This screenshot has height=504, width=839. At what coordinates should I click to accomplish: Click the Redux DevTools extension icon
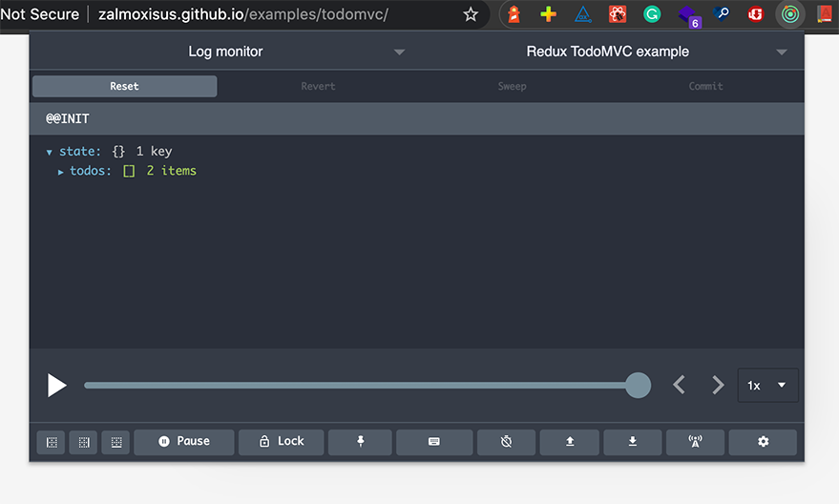(789, 14)
